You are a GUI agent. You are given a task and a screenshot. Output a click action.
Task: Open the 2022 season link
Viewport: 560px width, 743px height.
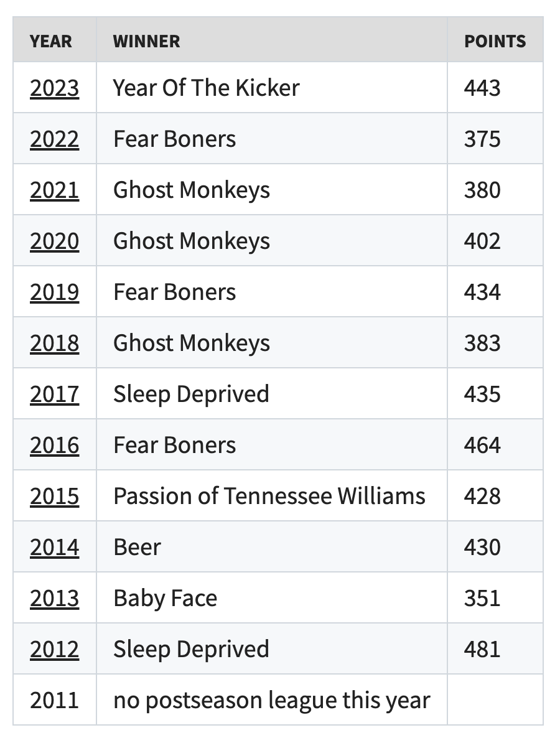click(55, 139)
